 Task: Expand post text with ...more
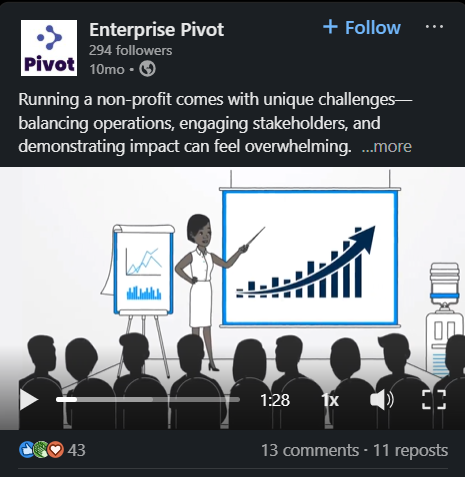(387, 147)
